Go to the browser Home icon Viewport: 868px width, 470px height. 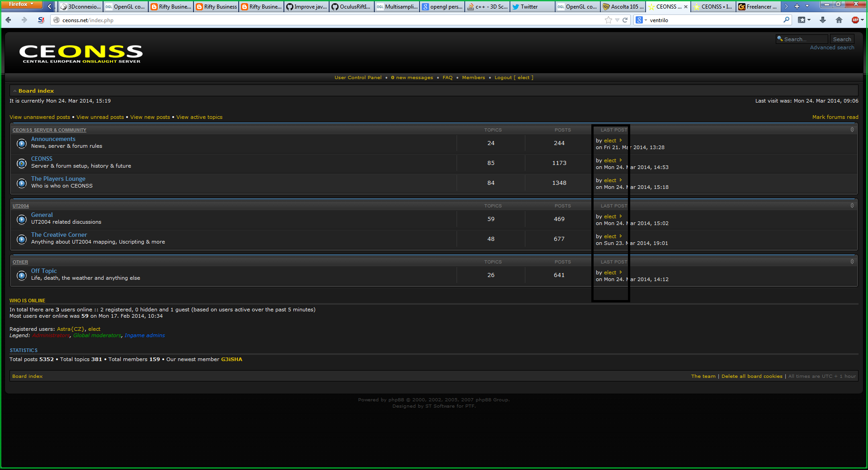click(x=839, y=20)
